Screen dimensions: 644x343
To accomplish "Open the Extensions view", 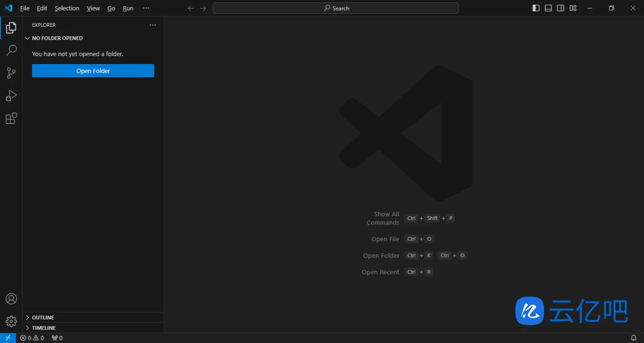I will (11, 118).
